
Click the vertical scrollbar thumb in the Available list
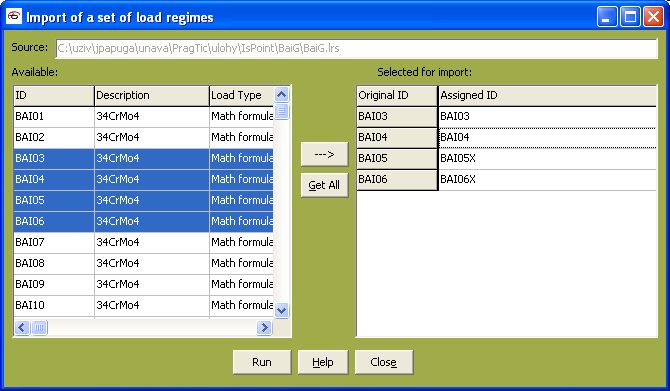click(282, 112)
